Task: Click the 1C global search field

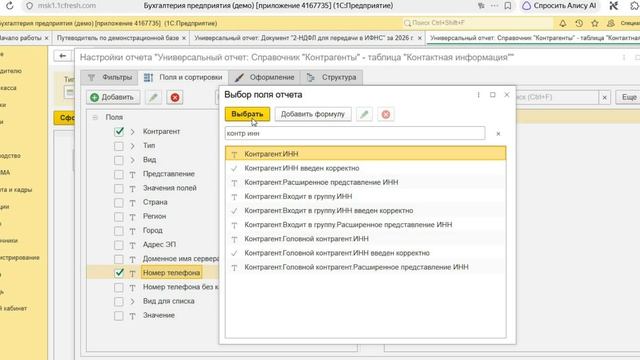Action: [477, 23]
